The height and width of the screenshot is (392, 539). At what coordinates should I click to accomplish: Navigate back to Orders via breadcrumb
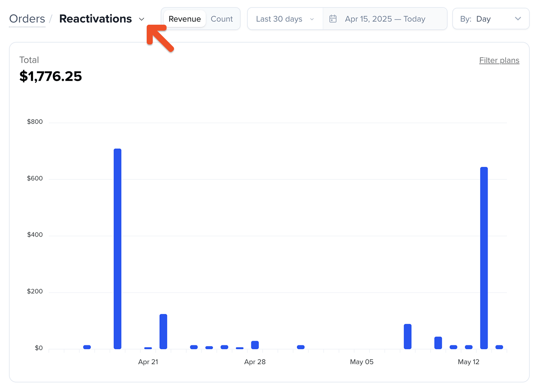click(x=27, y=18)
